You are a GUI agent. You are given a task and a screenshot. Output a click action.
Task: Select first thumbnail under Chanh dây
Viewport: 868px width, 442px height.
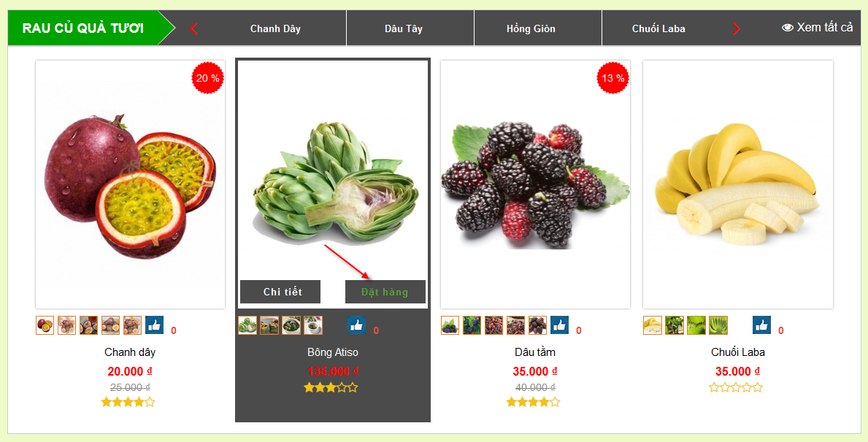pos(45,325)
